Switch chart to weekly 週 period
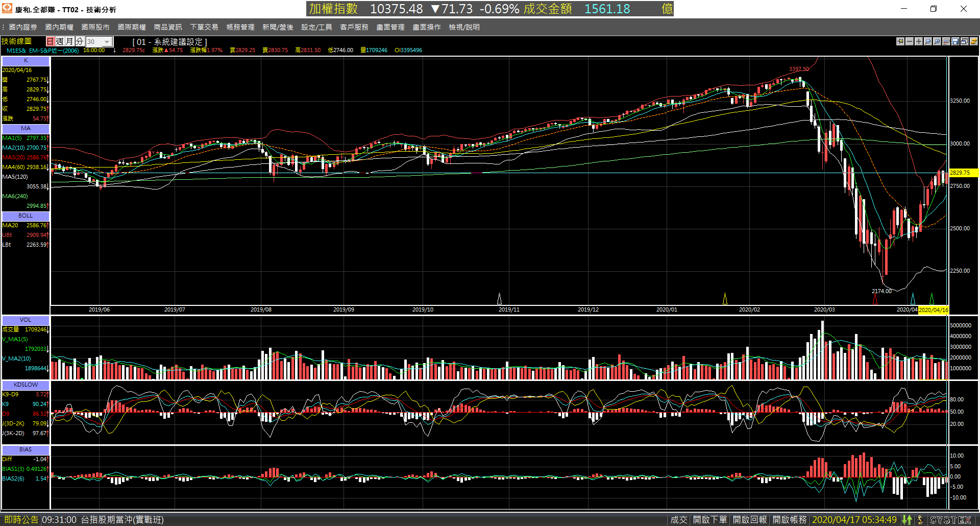Screen dimensions: 980x526 pos(60,41)
